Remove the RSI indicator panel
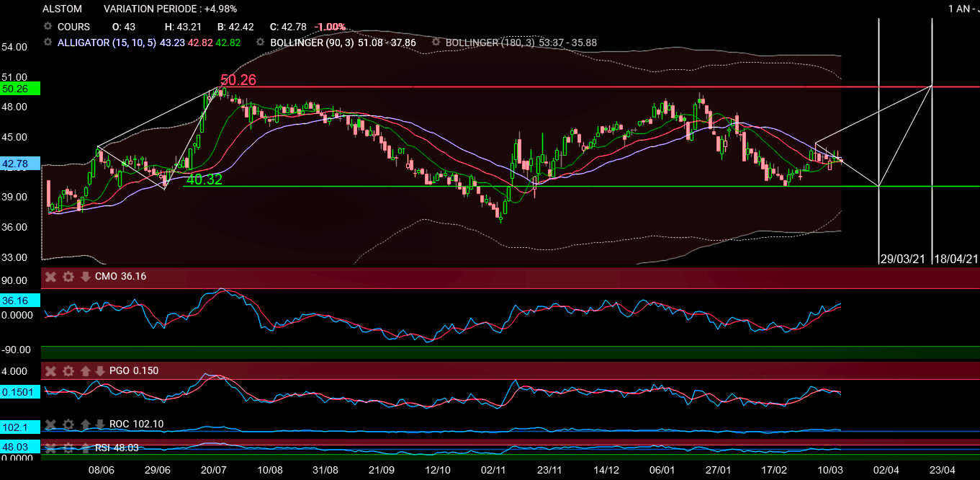Screen dimensions: 980x480 (x=51, y=448)
